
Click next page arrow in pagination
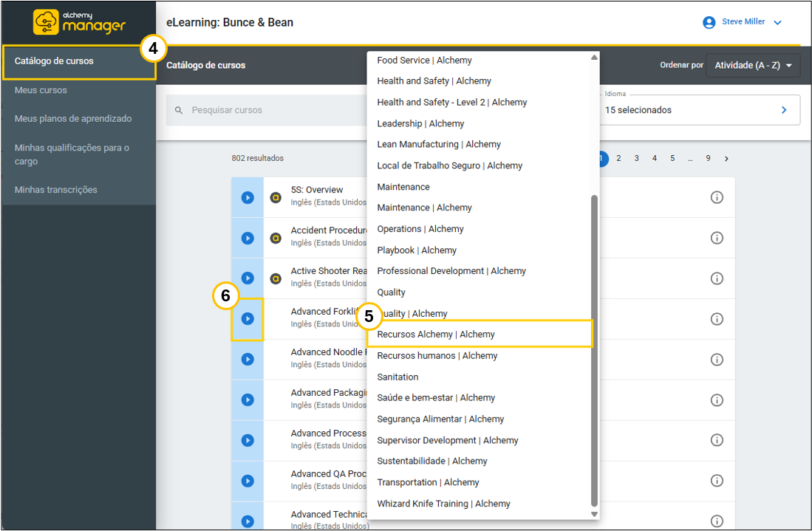pyautogui.click(x=726, y=158)
